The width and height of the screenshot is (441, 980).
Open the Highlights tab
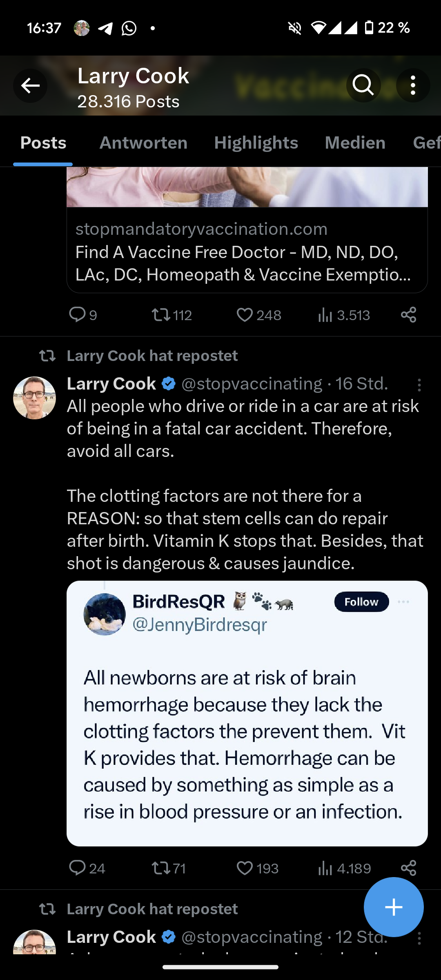256,143
